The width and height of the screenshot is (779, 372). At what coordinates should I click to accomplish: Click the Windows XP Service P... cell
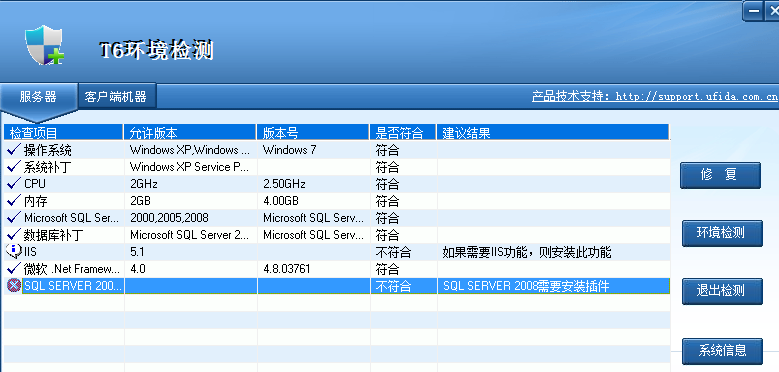coord(189,167)
